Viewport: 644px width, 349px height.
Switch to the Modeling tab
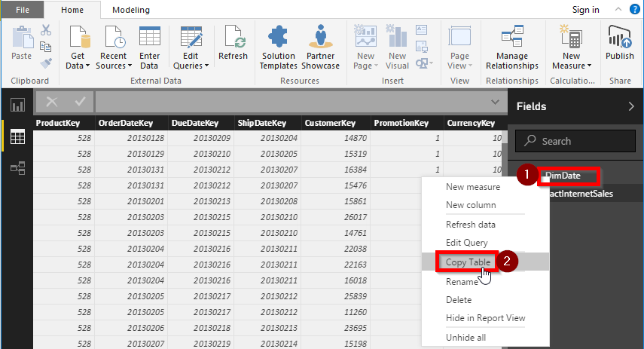click(131, 10)
